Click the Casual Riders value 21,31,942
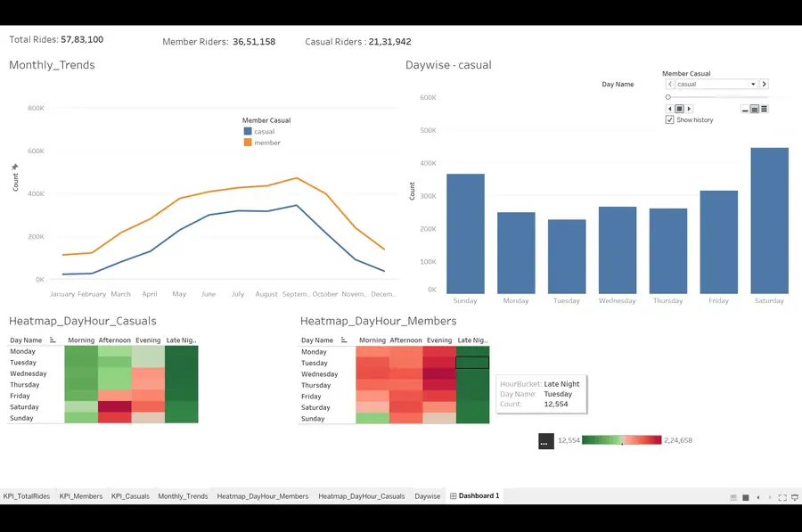 (389, 42)
